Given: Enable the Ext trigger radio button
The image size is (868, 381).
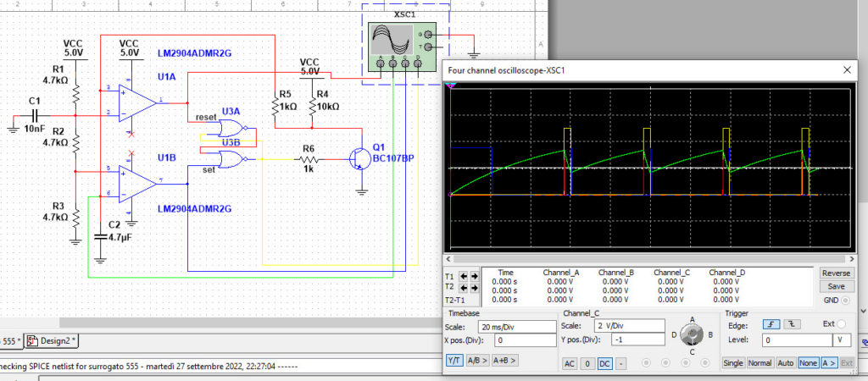Looking at the screenshot, I should (x=841, y=323).
